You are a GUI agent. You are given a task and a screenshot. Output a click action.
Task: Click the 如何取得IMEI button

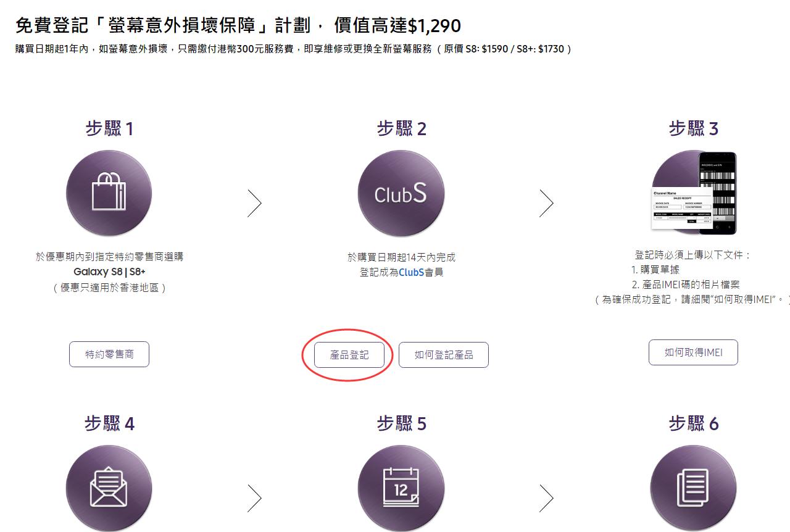693,352
